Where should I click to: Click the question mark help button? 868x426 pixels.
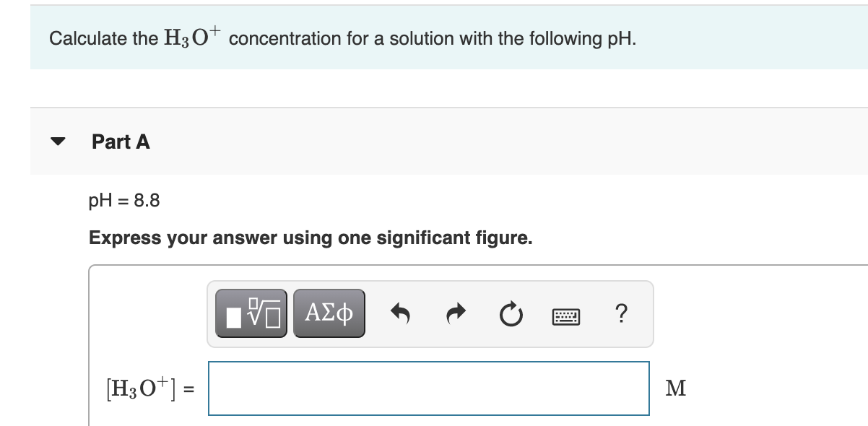pyautogui.click(x=622, y=313)
